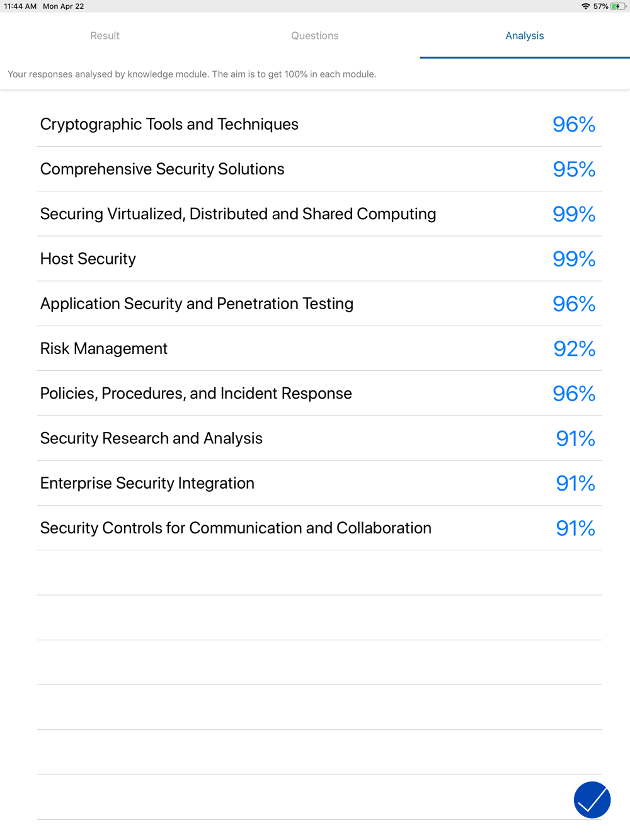Click the 92% Risk Management score
The width and height of the screenshot is (630, 840).
point(574,348)
